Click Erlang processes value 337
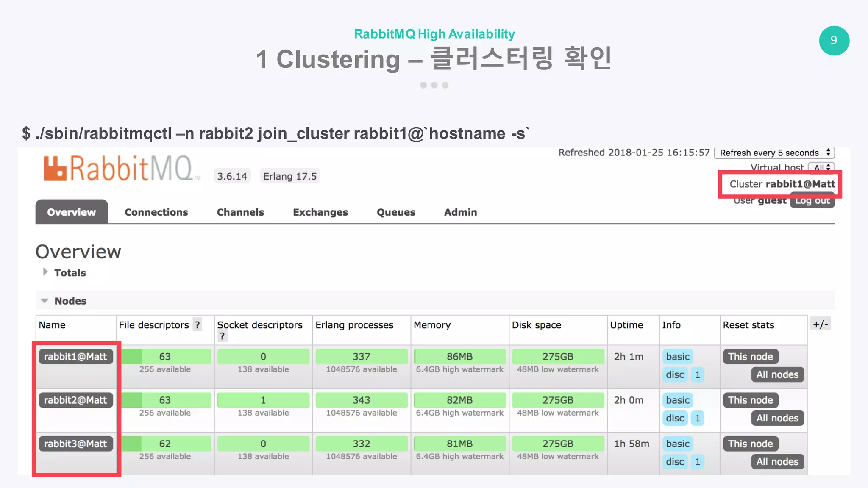The image size is (868, 488). coord(362,357)
